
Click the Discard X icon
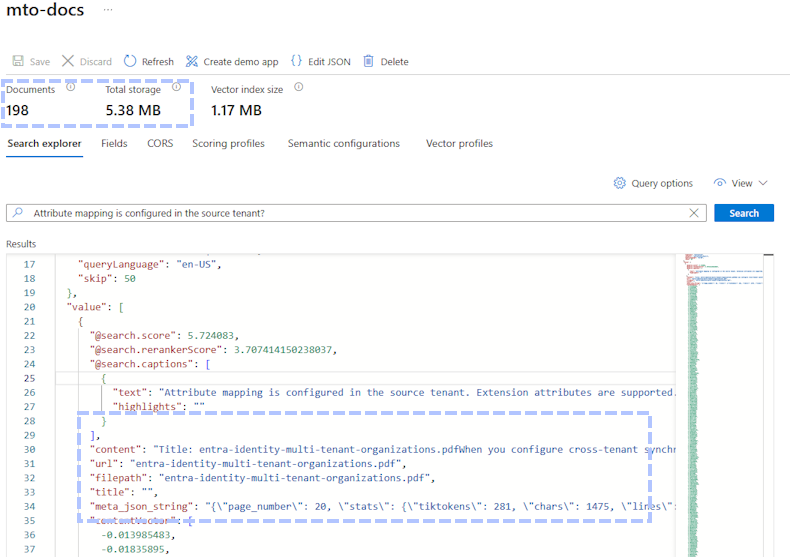(68, 61)
